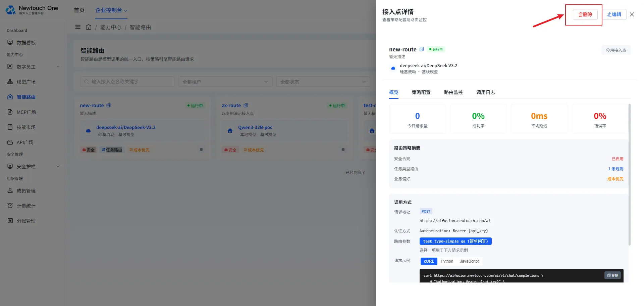Open 数据看板 dashboard icon in sidebar

[10, 42]
